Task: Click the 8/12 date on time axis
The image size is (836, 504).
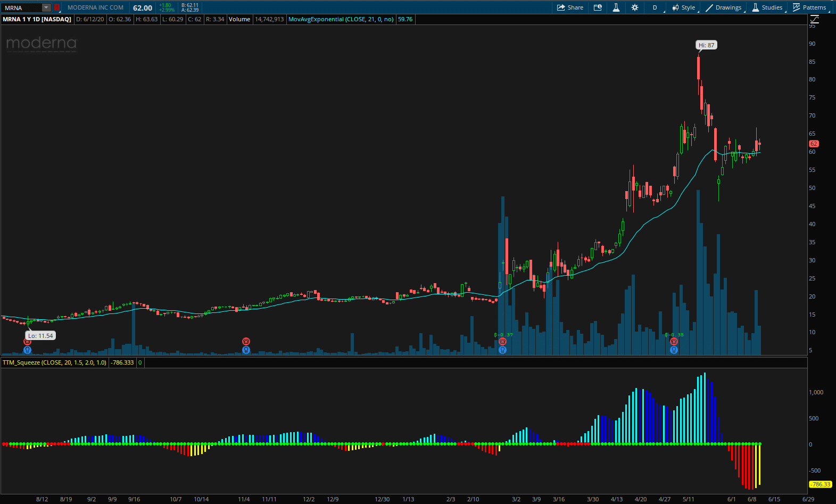Action: click(42, 499)
